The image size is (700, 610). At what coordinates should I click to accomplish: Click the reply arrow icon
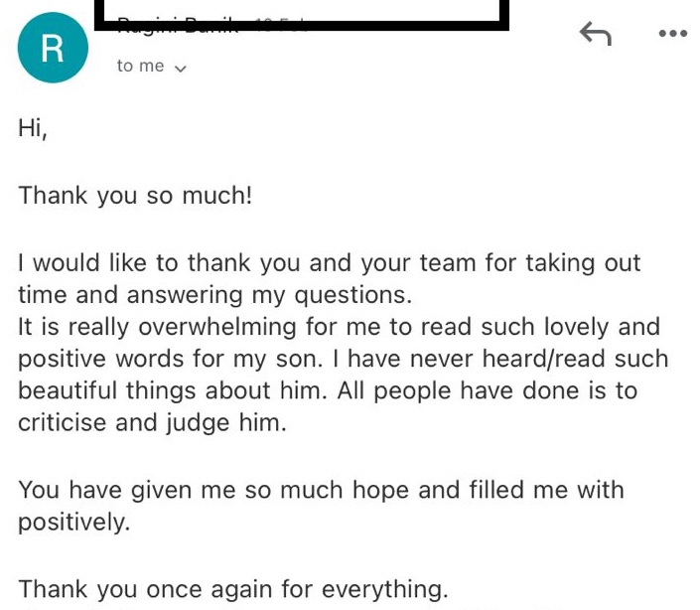click(595, 35)
